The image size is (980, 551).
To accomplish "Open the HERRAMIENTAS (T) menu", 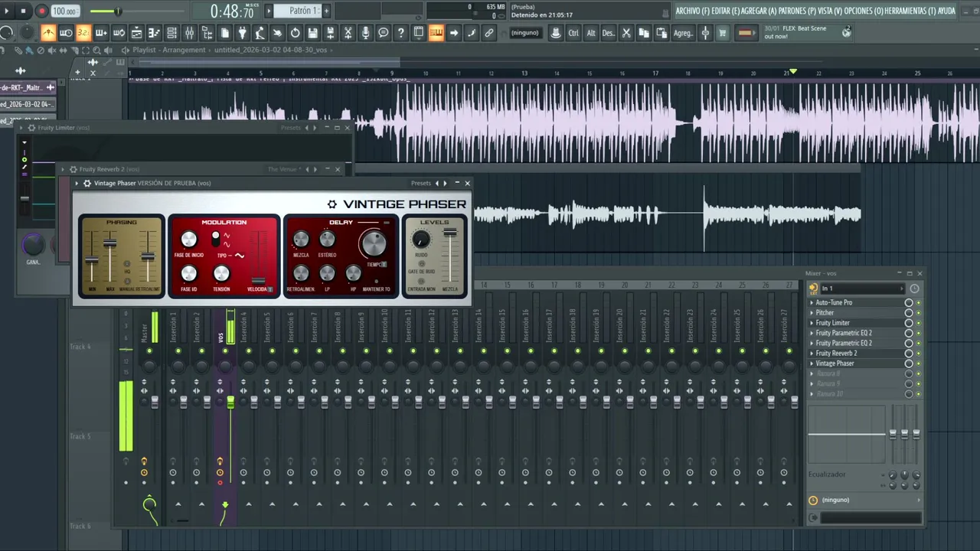I will (910, 11).
